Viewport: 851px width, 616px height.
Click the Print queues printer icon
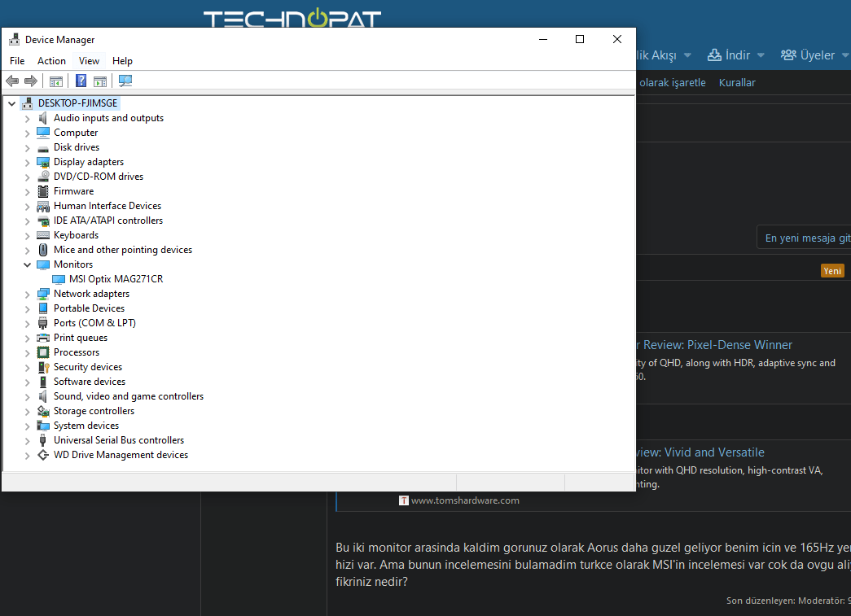43,338
